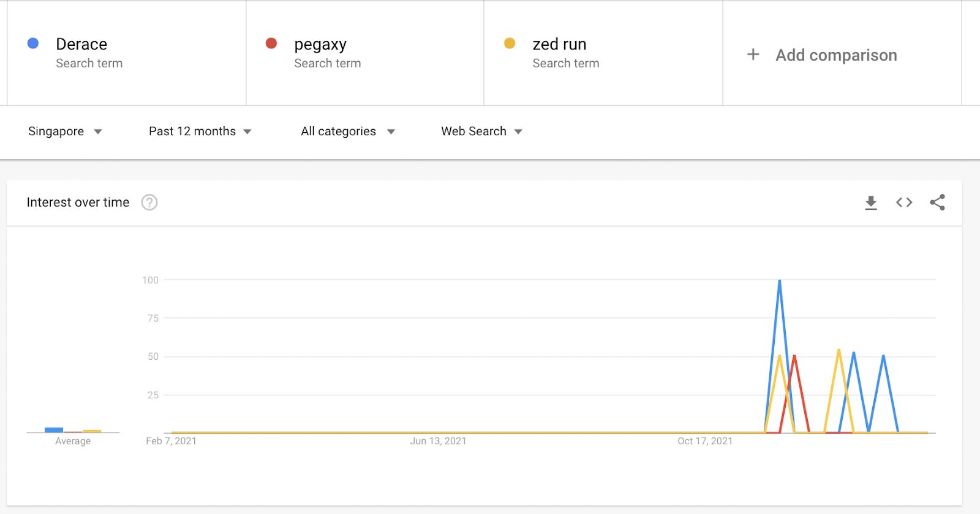
Task: Click the yellow zed run color dot
Action: click(x=510, y=43)
